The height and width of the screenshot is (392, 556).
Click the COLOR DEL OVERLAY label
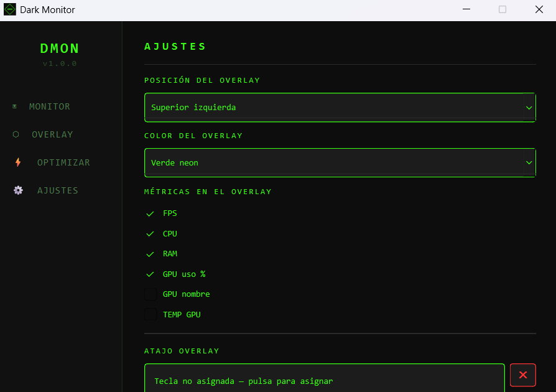(193, 136)
